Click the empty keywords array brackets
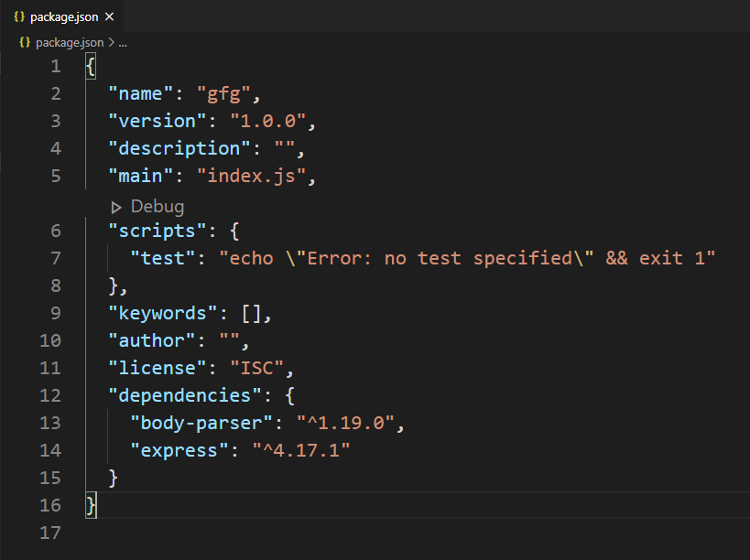This screenshot has width=750, height=560. tap(256, 313)
